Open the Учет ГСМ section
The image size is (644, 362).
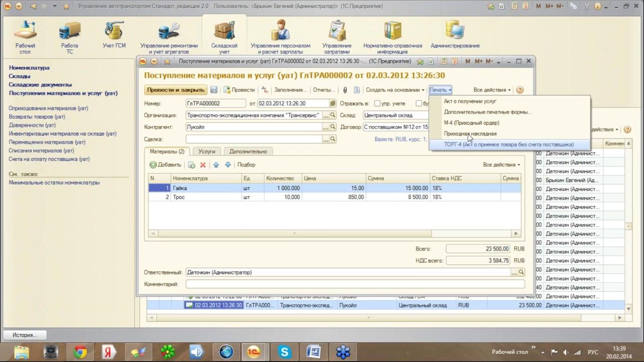coord(114,35)
